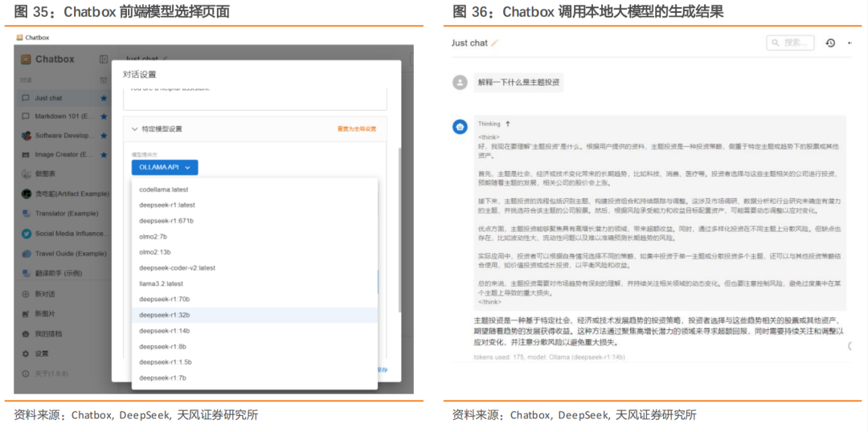Click the chat bubble icon of Just chat
This screenshot has height=432, width=868.
click(x=26, y=98)
